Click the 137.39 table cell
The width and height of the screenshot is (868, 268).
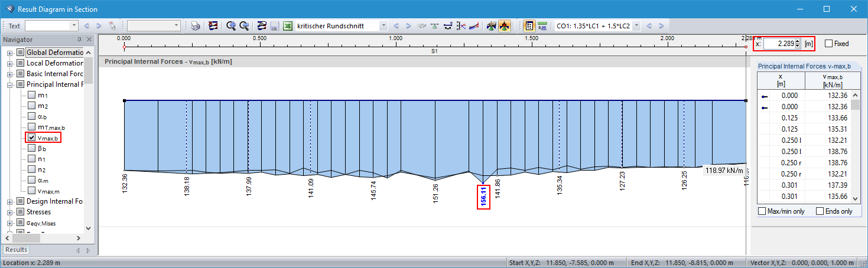828,185
